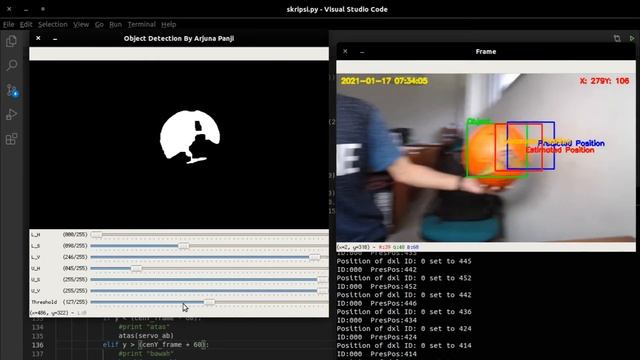Viewport: 640px width, 360px height.
Task: Click the 'skripsi.py - Visual Studio Code' title
Action: (337, 9)
